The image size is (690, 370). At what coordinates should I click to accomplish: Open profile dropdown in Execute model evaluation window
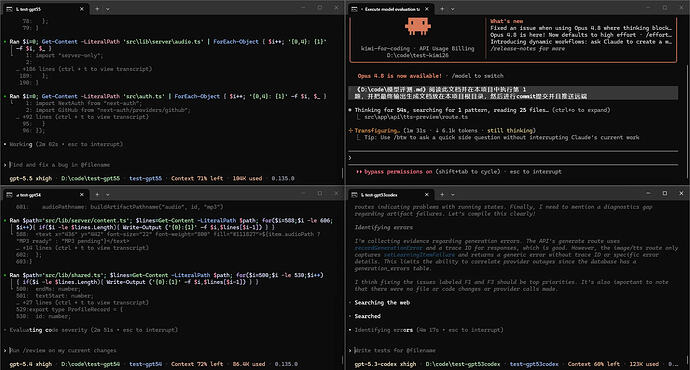(x=453, y=9)
